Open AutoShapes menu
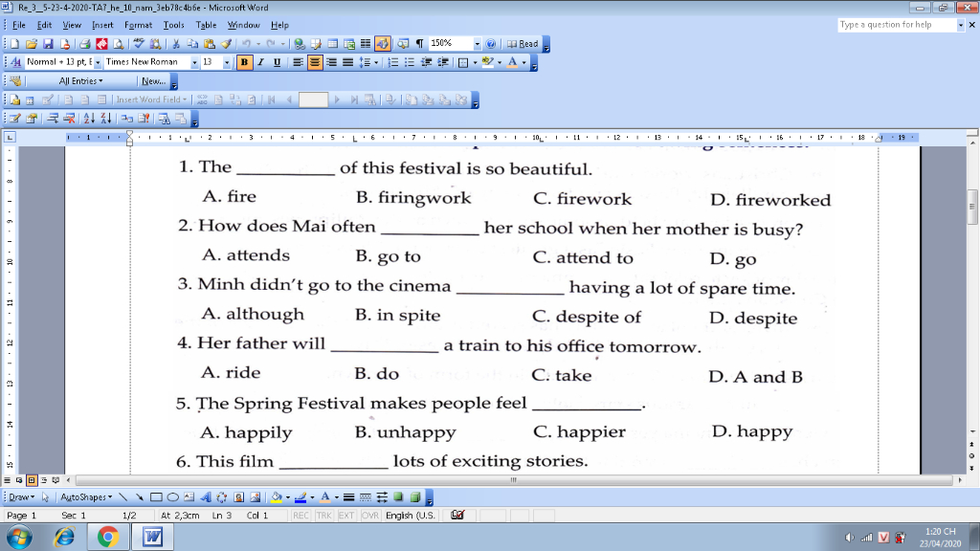 [x=86, y=497]
